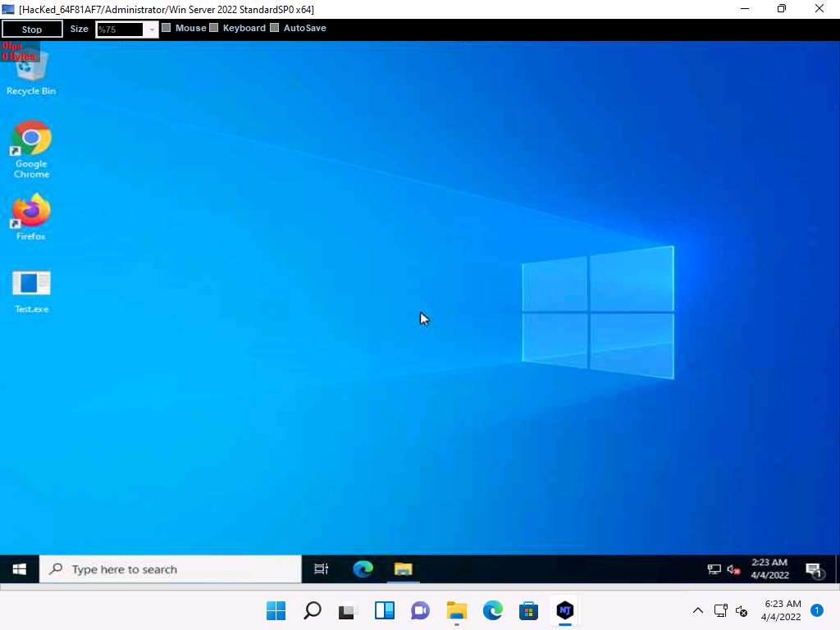Viewport: 840px width, 630px height.
Task: Enable the Mouse checkbox
Action: pos(167,28)
